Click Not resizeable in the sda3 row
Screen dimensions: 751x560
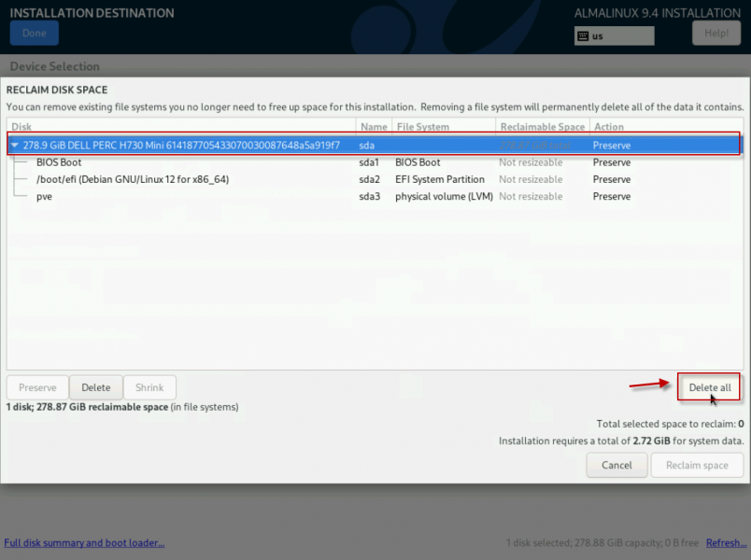531,196
